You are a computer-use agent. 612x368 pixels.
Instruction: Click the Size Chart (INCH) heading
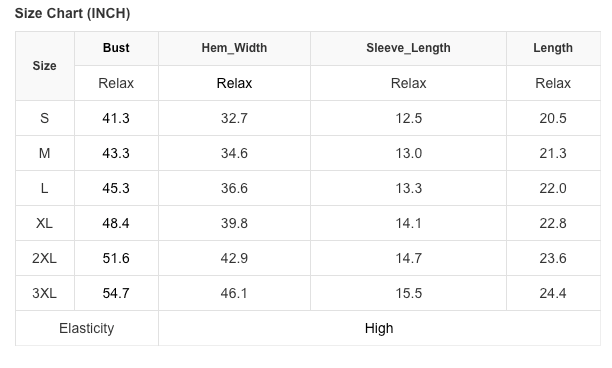pos(72,13)
